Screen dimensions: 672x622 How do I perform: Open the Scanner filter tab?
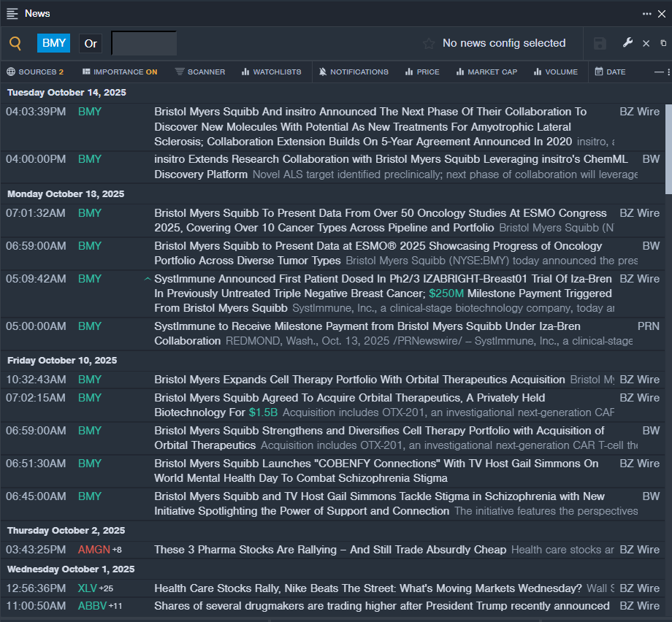(x=200, y=72)
